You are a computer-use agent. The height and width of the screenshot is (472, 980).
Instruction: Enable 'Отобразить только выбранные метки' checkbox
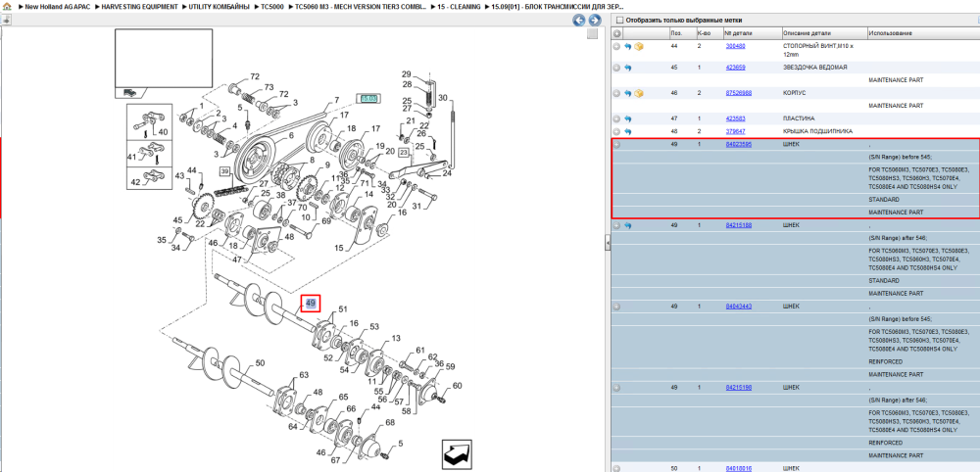pos(619,20)
